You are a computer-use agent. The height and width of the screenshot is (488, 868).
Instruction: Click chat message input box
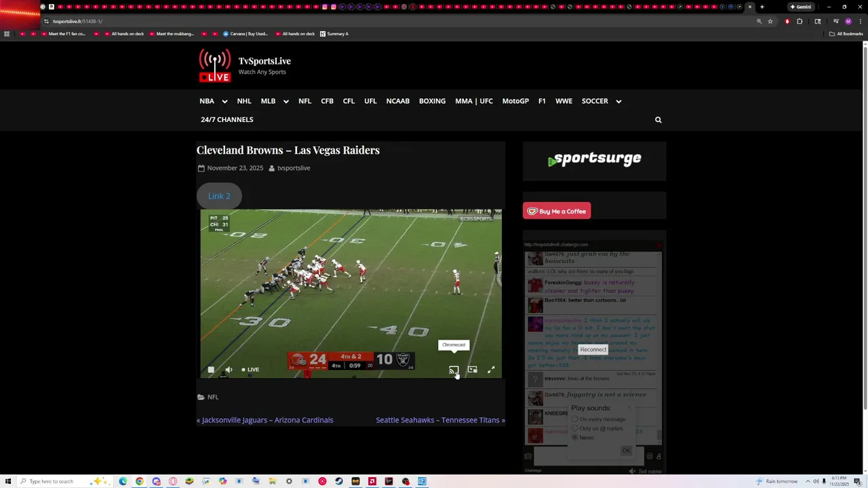589,456
